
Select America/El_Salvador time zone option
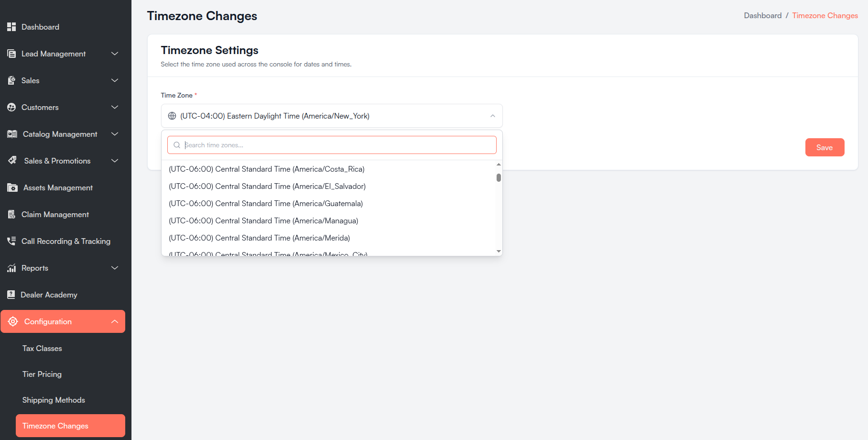329,186
